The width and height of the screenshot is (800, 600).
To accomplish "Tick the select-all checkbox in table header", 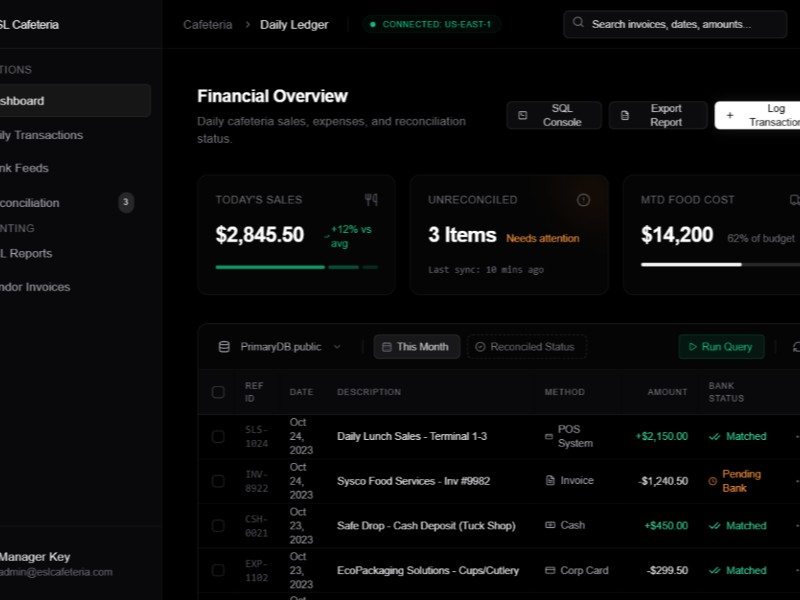I will (x=218, y=392).
